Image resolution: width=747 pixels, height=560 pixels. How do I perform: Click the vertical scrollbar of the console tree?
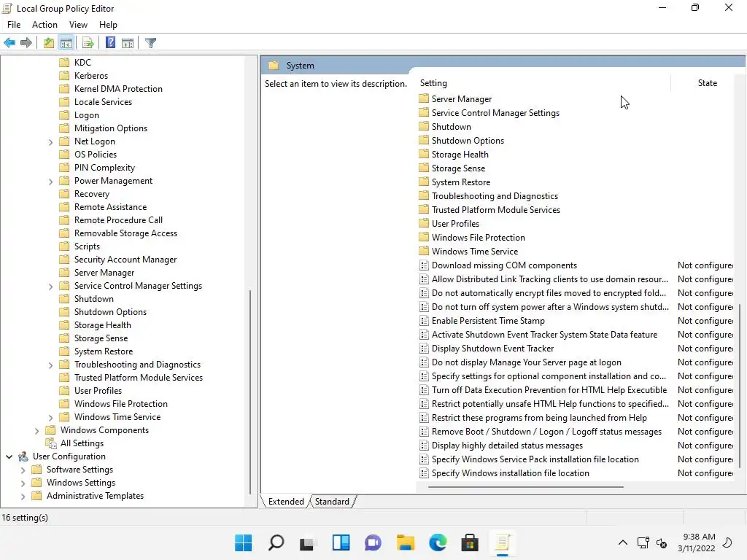[250, 392]
